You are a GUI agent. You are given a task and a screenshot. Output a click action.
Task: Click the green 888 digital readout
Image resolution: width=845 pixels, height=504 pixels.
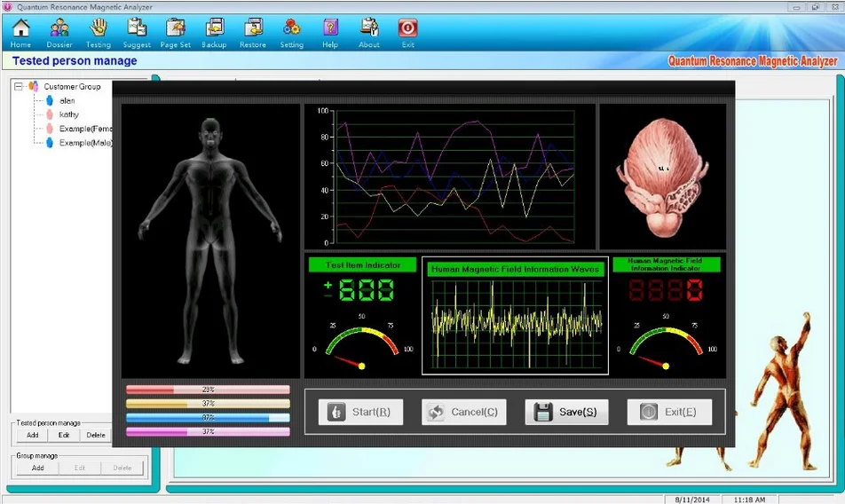tap(367, 290)
